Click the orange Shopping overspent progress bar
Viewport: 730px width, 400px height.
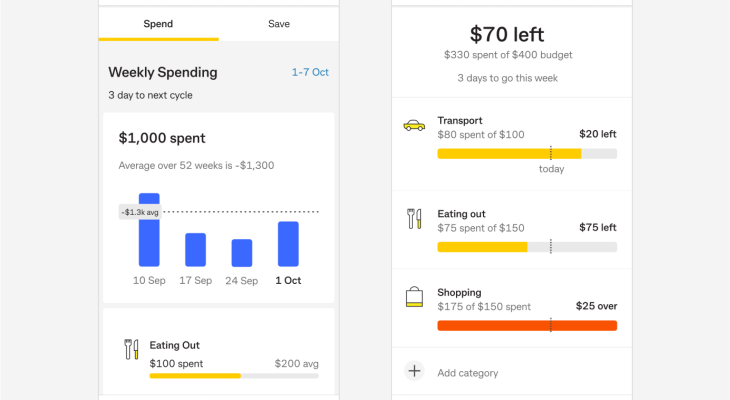526,325
